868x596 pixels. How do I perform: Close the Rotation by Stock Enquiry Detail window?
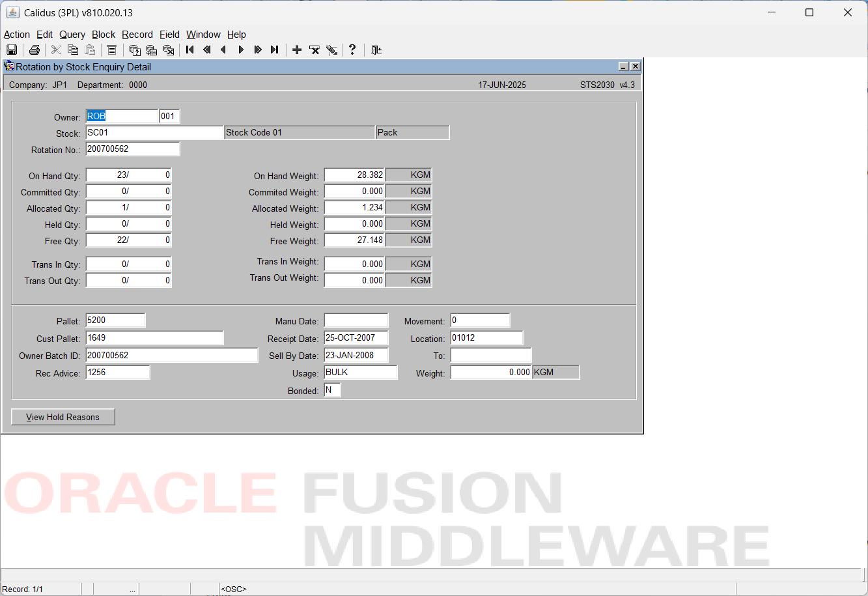(635, 66)
